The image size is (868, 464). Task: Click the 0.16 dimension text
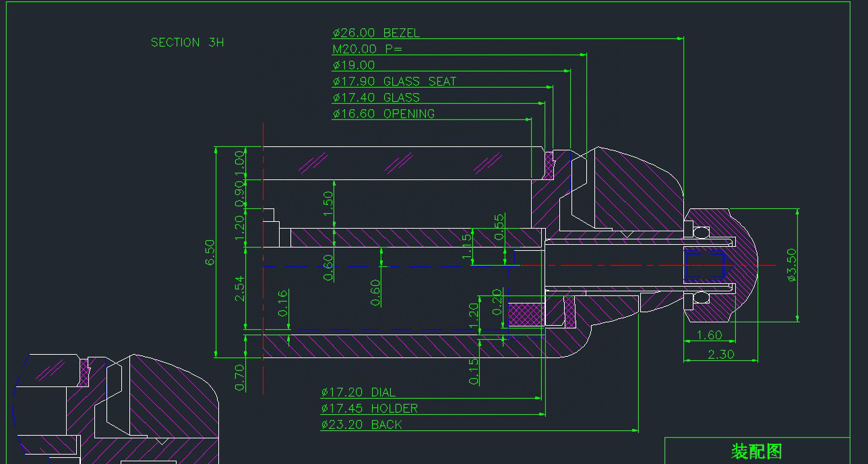point(283,303)
